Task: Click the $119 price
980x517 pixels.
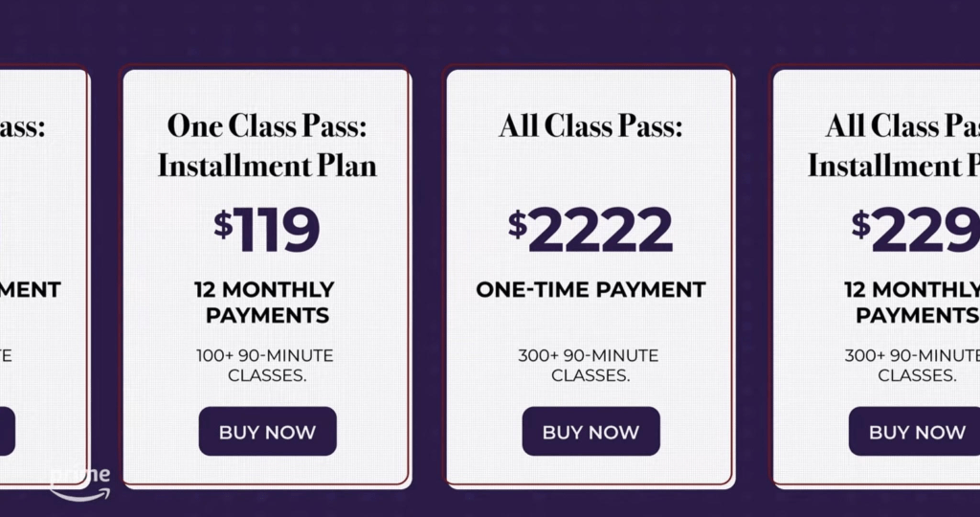Action: [x=267, y=230]
